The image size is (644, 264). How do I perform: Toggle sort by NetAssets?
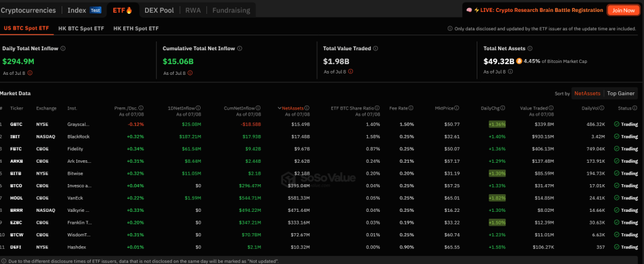tap(587, 93)
